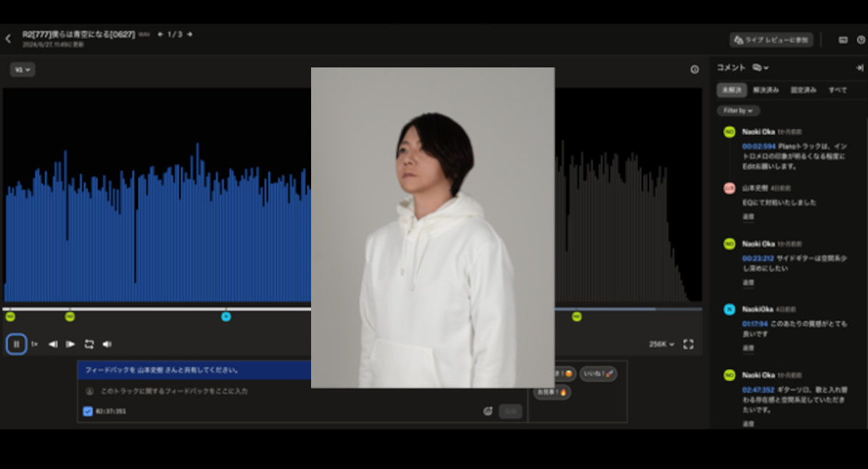This screenshot has width=868, height=469.
Task: Uncheck the 02:37:351 timestamp checkbox
Action: [x=88, y=412]
